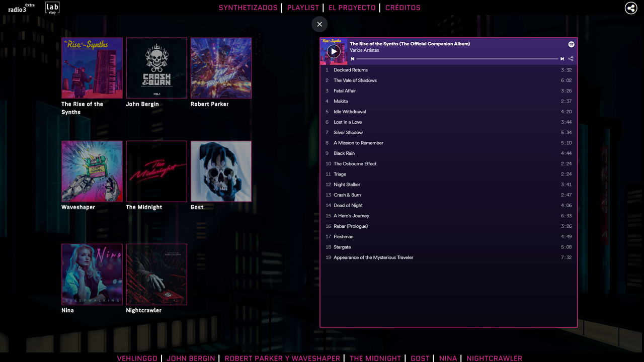
Task: Click the Nina album title text
Action: click(x=67, y=310)
